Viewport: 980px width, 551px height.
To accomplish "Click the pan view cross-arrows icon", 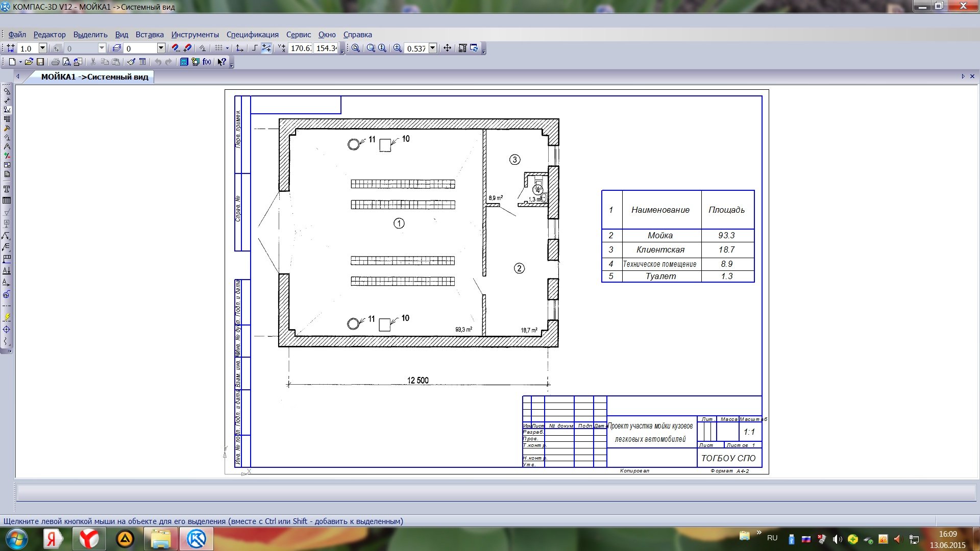I will tap(447, 48).
